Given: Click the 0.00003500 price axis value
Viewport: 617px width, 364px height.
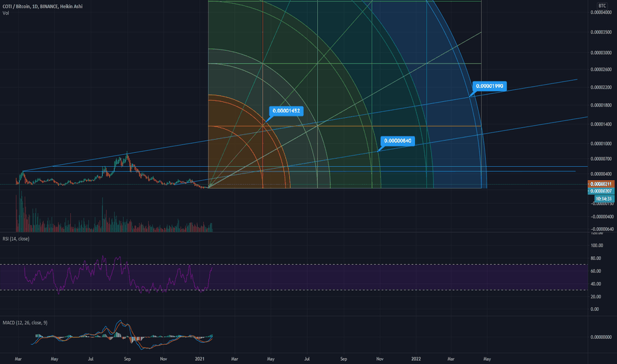Looking at the screenshot, I should pos(601,32).
